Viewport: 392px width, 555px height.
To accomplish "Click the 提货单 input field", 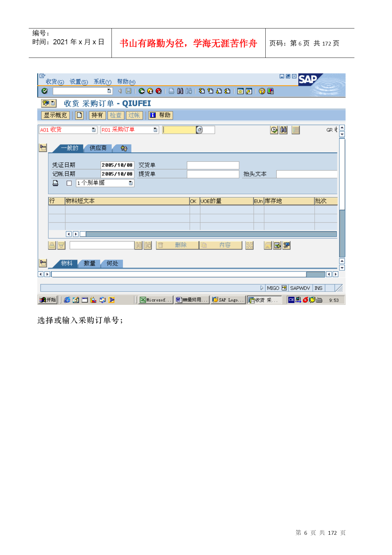I will (213, 174).
